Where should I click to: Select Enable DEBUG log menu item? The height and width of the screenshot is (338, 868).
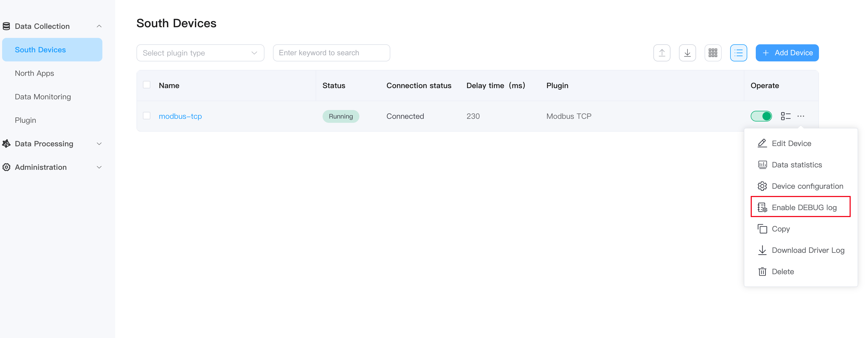point(800,207)
